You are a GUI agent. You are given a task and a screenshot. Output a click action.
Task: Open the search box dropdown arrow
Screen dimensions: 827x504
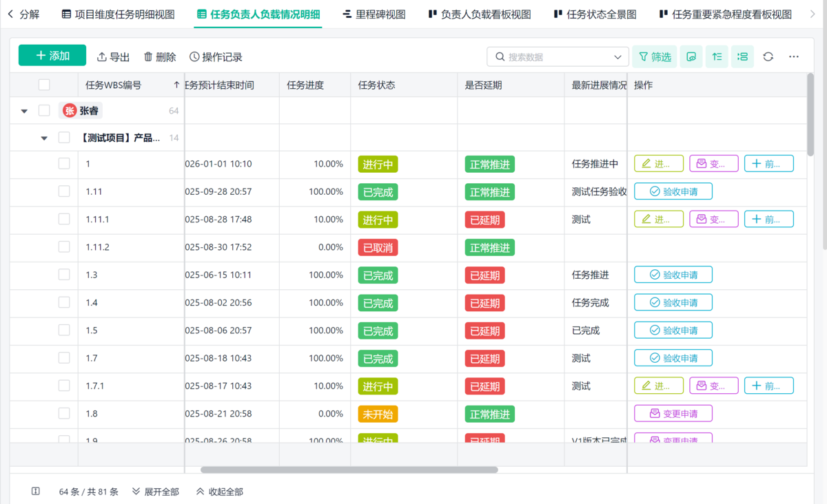(617, 57)
